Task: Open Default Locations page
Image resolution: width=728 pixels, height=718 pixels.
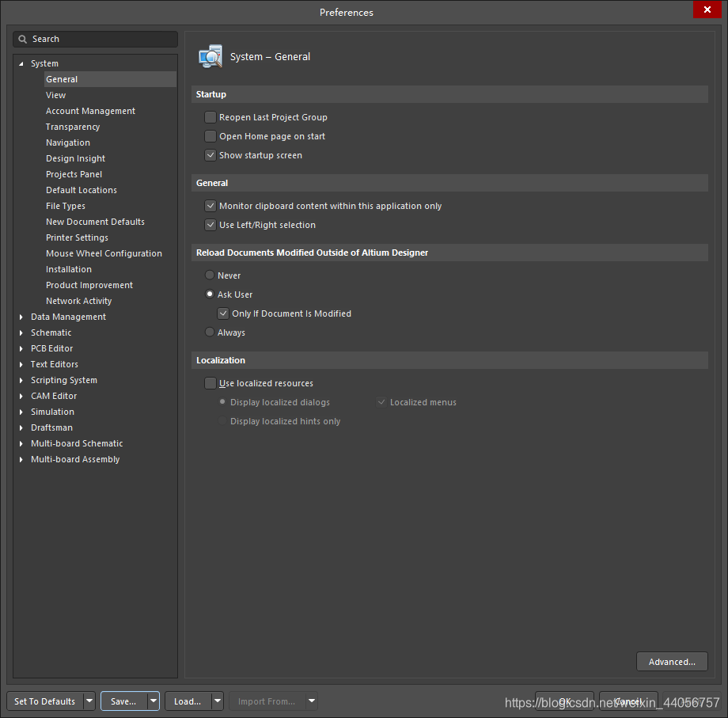Action: 82,190
